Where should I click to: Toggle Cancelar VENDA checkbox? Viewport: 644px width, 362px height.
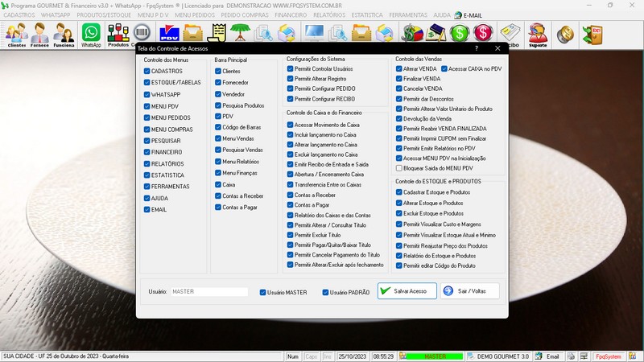(x=398, y=88)
